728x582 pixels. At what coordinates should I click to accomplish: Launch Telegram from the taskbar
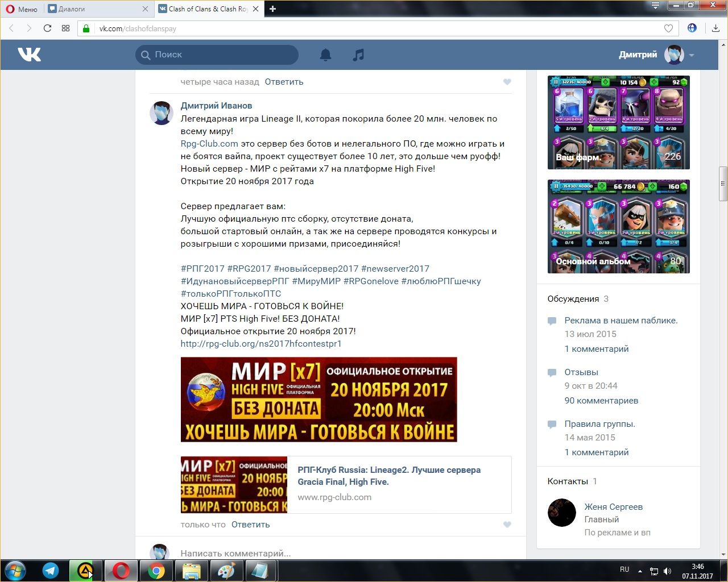click(51, 571)
